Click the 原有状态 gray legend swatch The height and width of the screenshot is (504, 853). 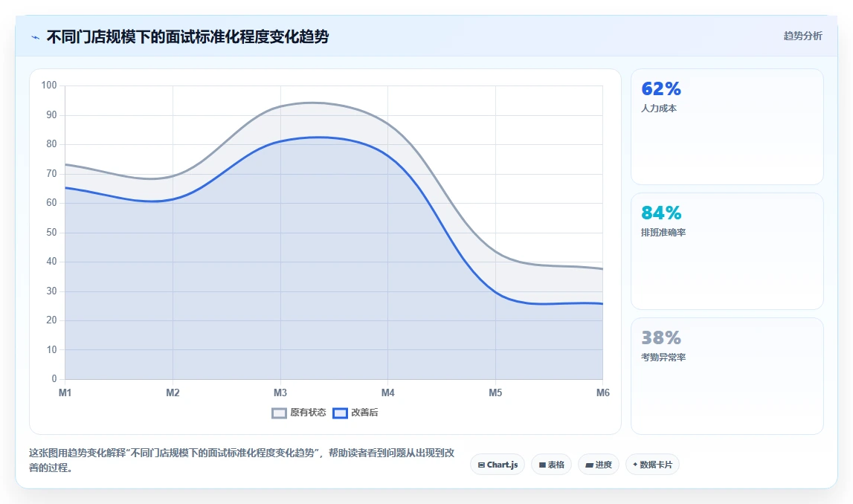pyautogui.click(x=279, y=413)
